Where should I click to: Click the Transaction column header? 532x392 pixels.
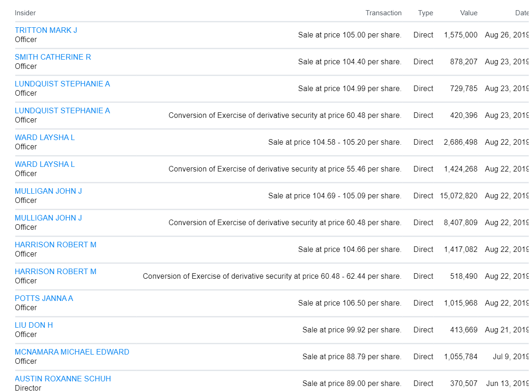[383, 13]
